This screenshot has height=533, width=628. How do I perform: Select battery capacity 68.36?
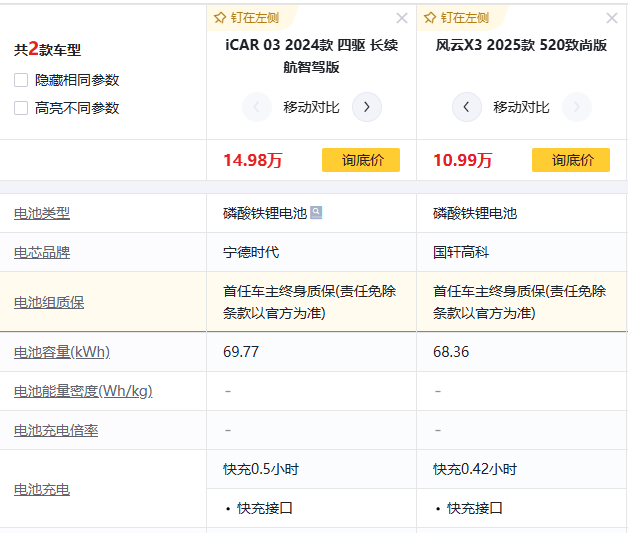[451, 352]
